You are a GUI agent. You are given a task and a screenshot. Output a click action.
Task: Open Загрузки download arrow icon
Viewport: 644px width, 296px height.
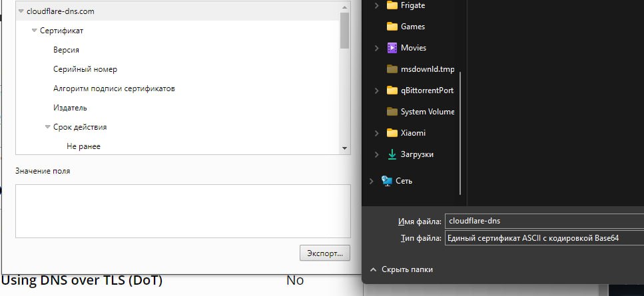pyautogui.click(x=392, y=154)
